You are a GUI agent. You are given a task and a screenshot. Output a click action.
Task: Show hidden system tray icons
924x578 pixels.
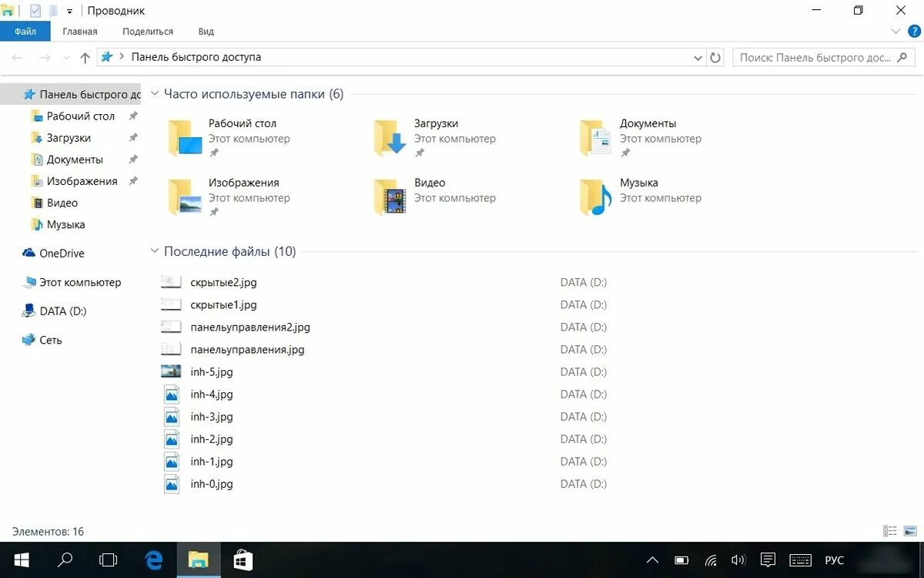pyautogui.click(x=652, y=560)
